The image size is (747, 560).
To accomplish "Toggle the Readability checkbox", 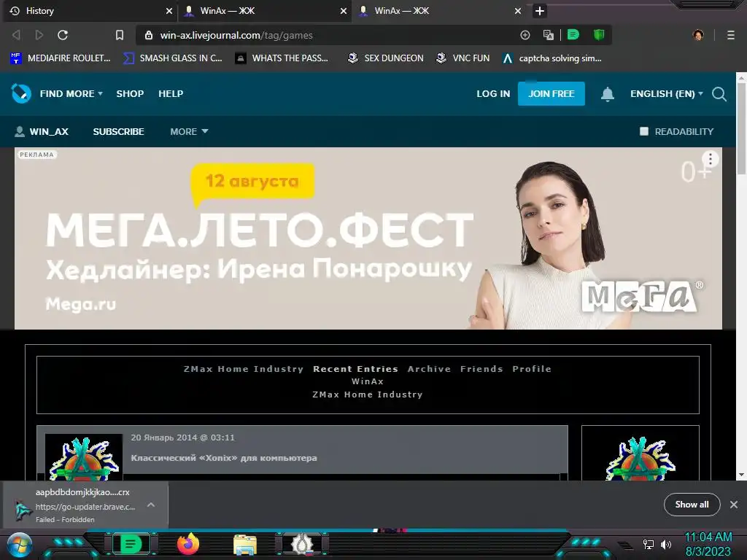I will tap(644, 131).
